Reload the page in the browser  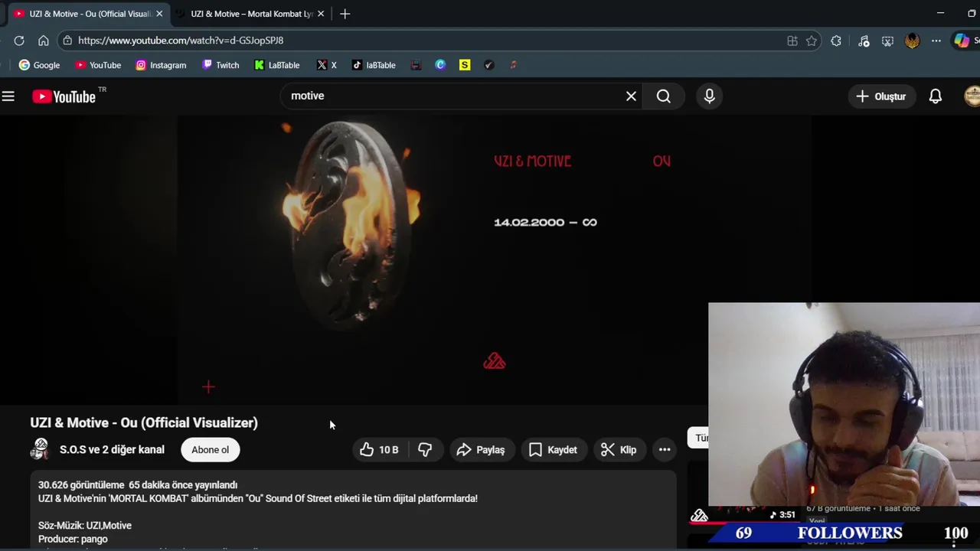click(x=19, y=40)
